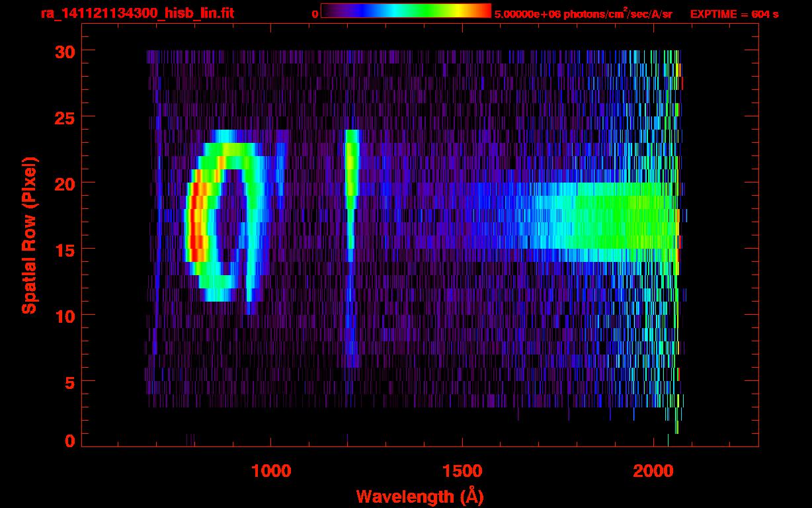Click the 2000 wavelength tick label
The image size is (812, 508).
tap(653, 471)
